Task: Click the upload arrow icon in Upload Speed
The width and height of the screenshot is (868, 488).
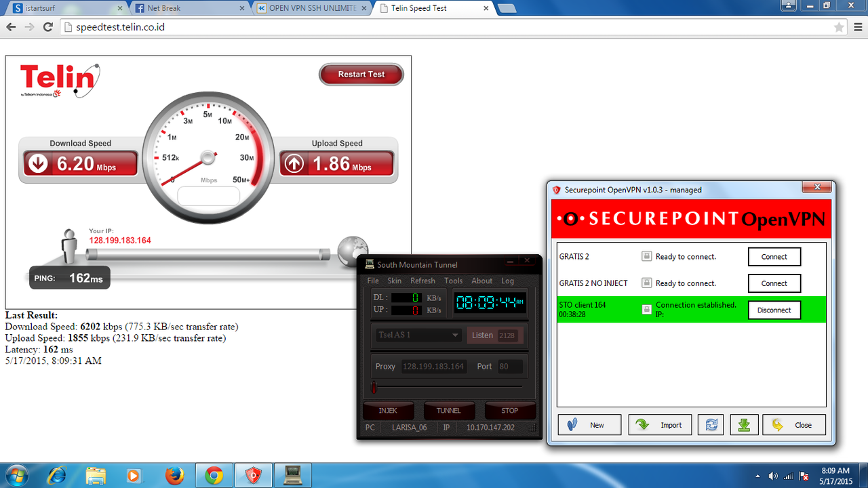Action: click(x=294, y=164)
